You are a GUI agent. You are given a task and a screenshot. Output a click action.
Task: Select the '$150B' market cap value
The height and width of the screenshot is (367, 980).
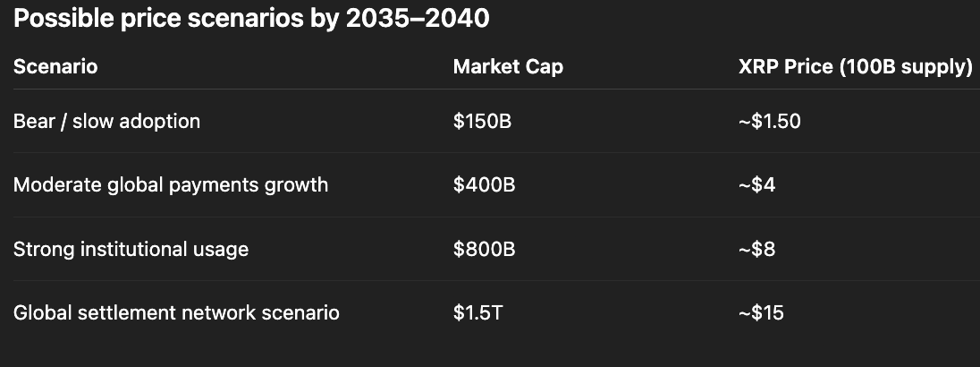pyautogui.click(x=482, y=121)
